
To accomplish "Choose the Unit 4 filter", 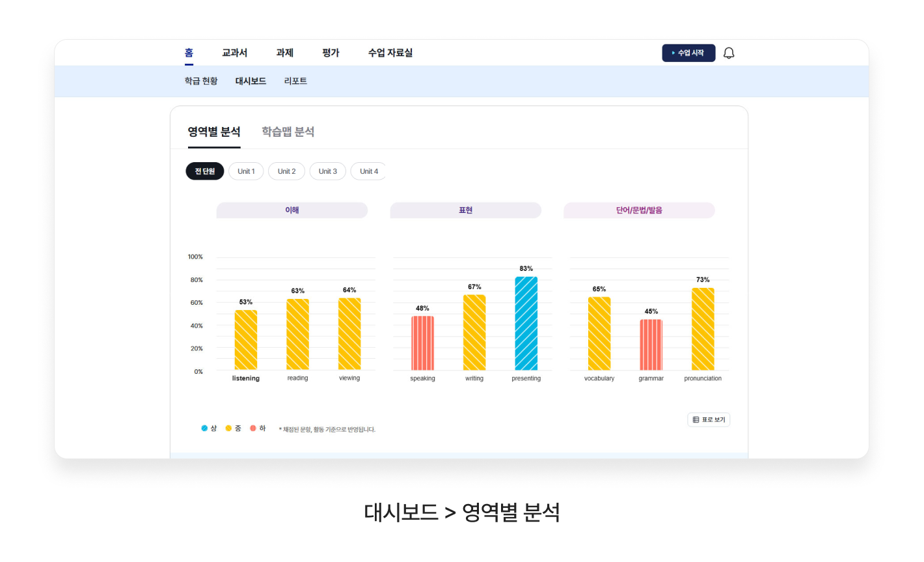I will click(x=368, y=171).
